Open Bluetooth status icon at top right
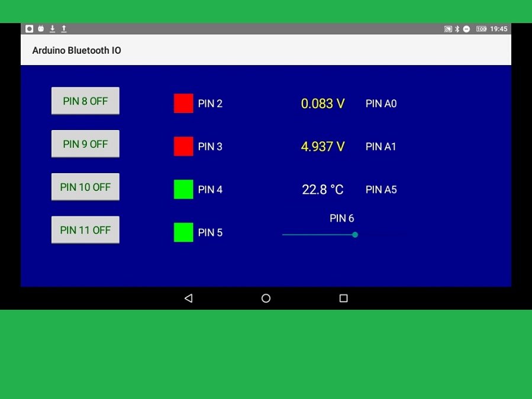532x399 pixels. tap(457, 28)
